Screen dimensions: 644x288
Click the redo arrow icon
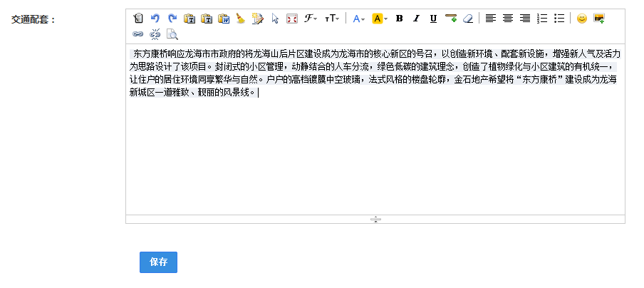point(172,19)
